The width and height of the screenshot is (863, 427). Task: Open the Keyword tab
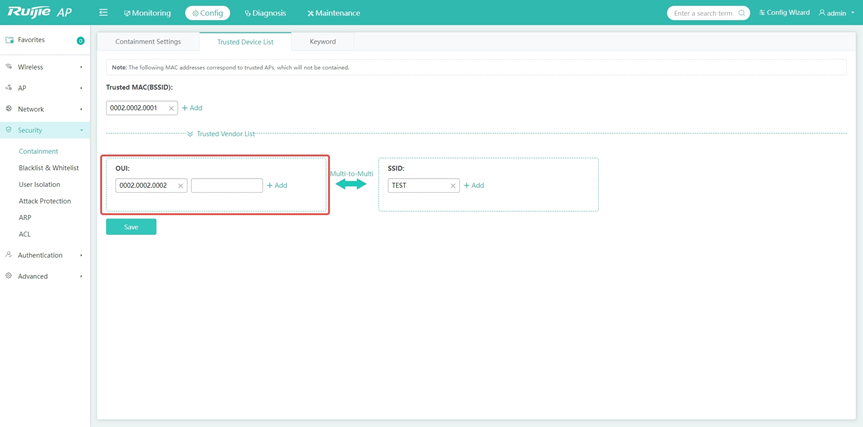(x=322, y=42)
